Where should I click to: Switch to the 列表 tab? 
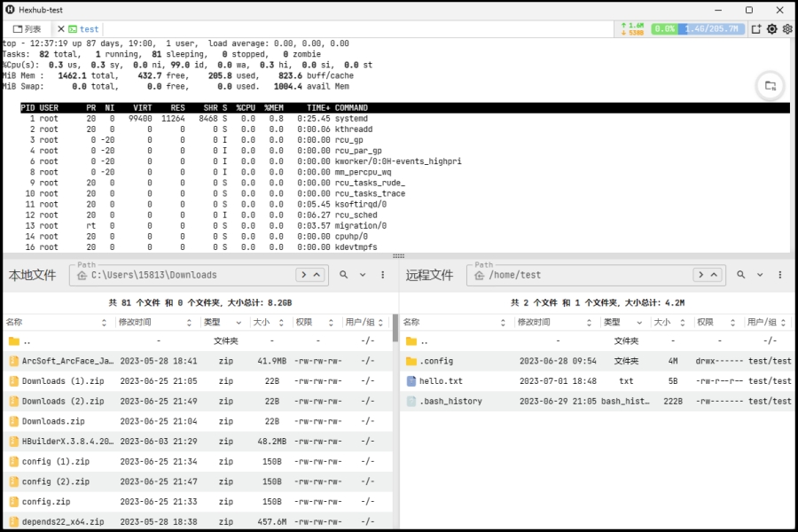tap(27, 29)
